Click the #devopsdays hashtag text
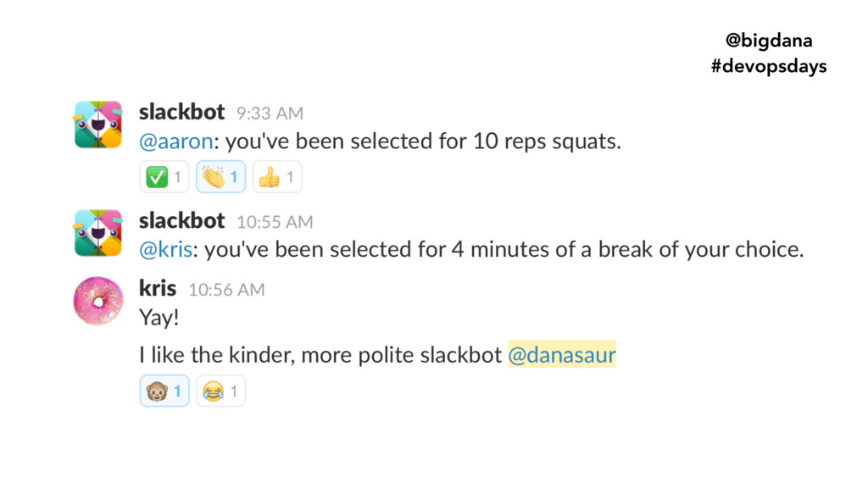Viewport: 868px width, 488px height. click(769, 66)
